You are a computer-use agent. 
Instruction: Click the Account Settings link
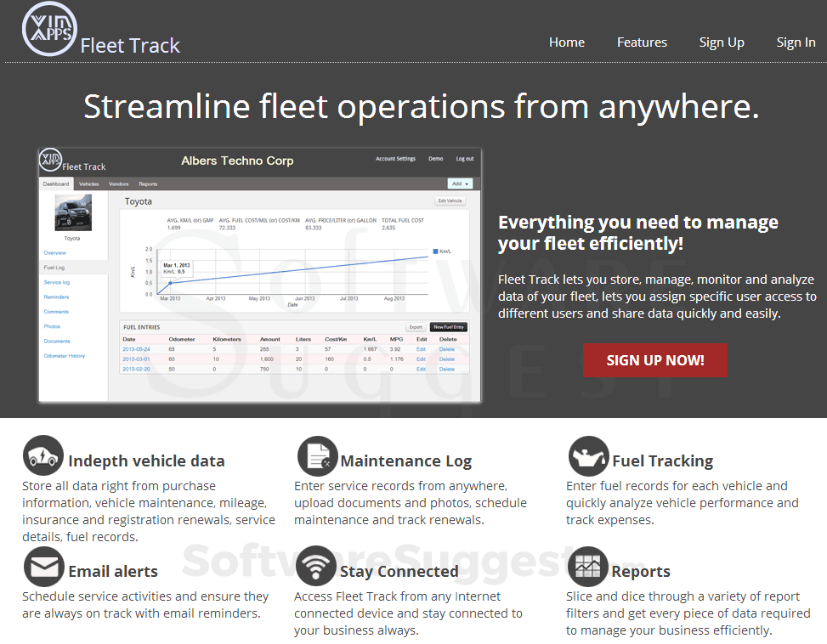[x=395, y=159]
